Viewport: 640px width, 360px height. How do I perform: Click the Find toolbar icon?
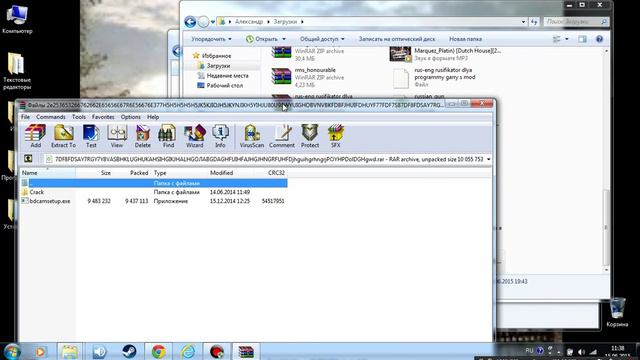[168, 136]
